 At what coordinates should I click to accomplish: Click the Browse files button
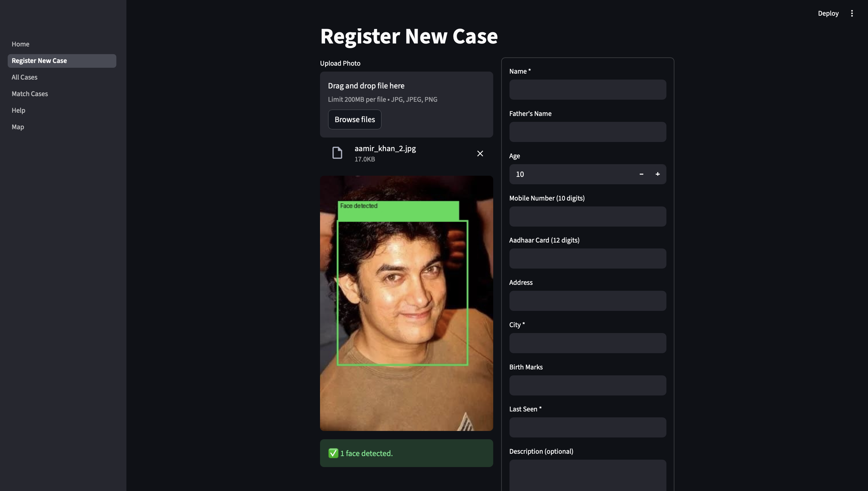(354, 119)
